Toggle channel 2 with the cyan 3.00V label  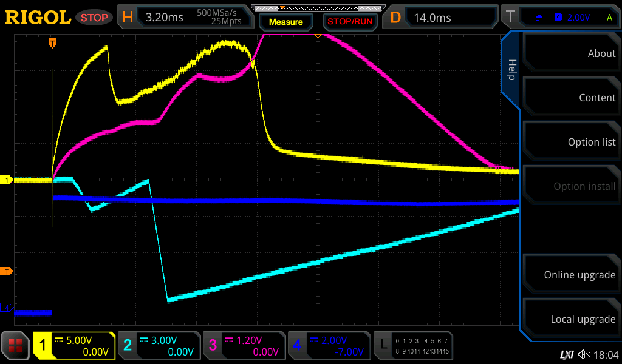(x=159, y=346)
